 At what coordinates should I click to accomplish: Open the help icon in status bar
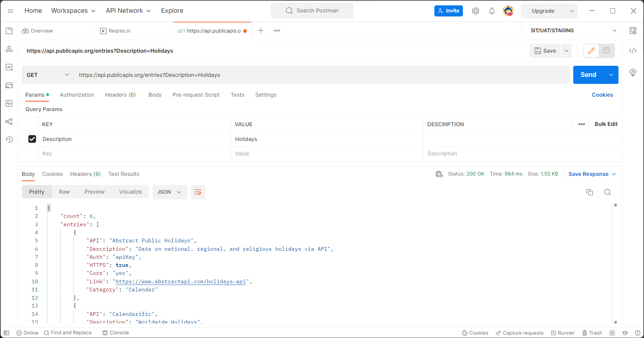pyautogui.click(x=638, y=333)
